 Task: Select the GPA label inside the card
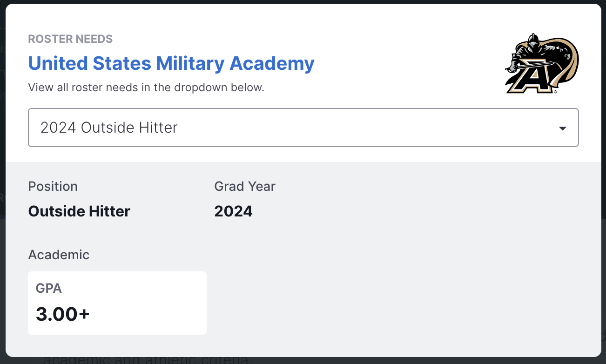49,289
